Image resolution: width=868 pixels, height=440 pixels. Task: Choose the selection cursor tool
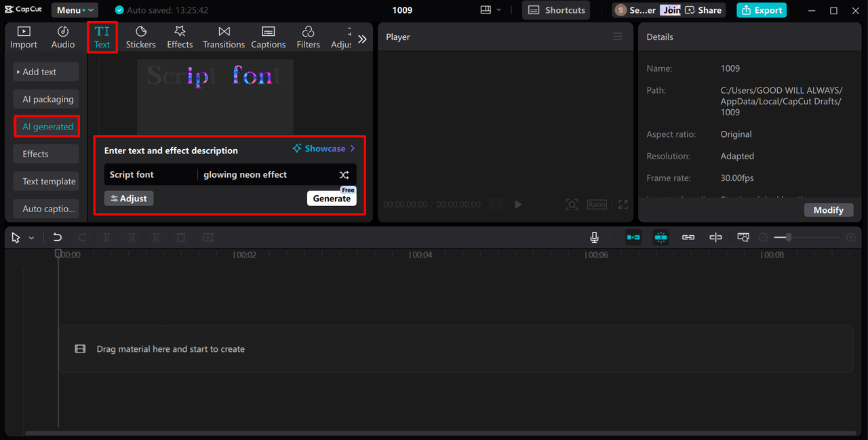coord(16,237)
